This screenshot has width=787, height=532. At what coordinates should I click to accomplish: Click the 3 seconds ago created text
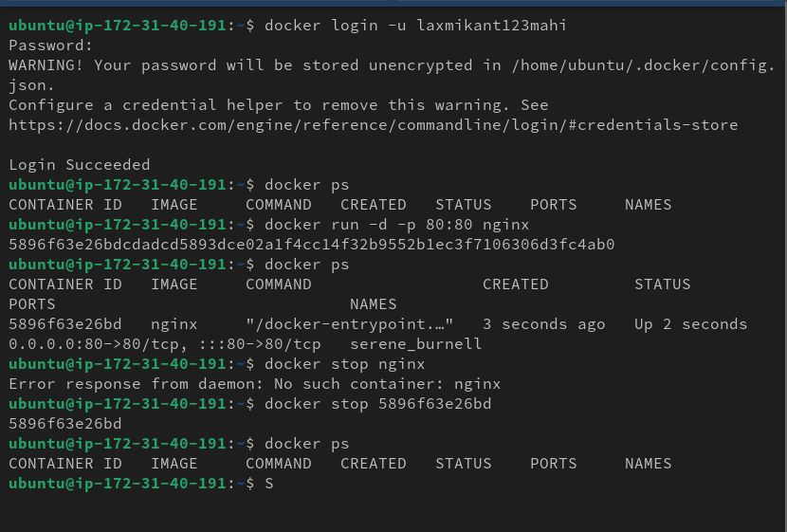click(x=543, y=323)
